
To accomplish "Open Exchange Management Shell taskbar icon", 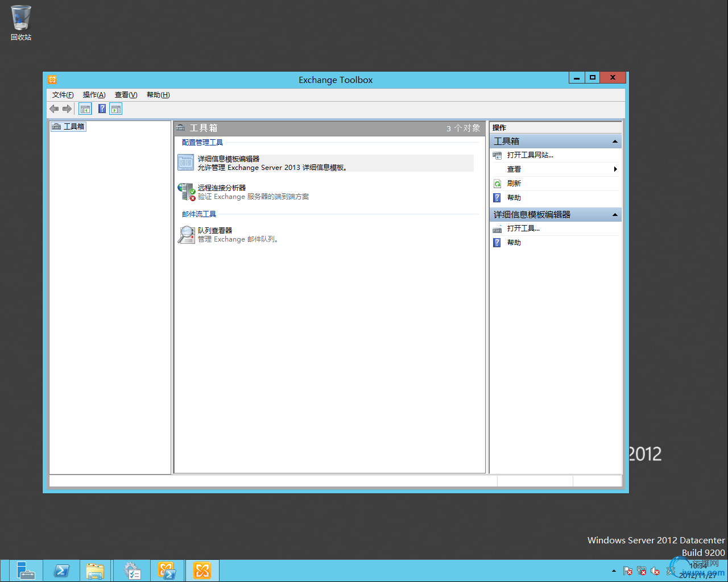I will click(x=167, y=571).
